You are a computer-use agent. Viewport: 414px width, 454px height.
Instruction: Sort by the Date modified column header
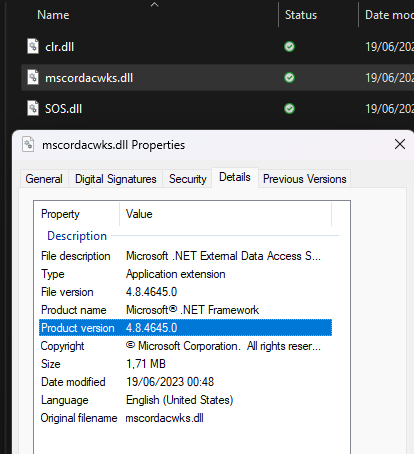click(389, 15)
